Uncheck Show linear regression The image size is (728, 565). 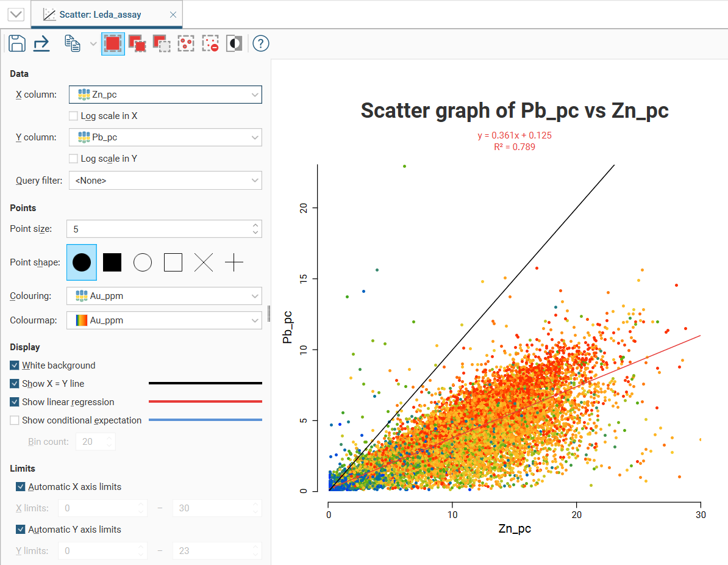point(15,402)
